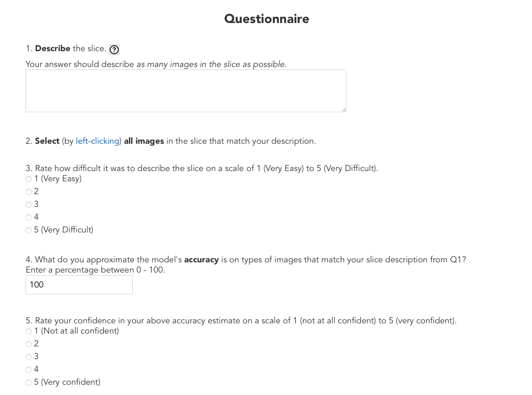Select difficulty rating 4
Screen dimensions: 532x395
(29, 218)
